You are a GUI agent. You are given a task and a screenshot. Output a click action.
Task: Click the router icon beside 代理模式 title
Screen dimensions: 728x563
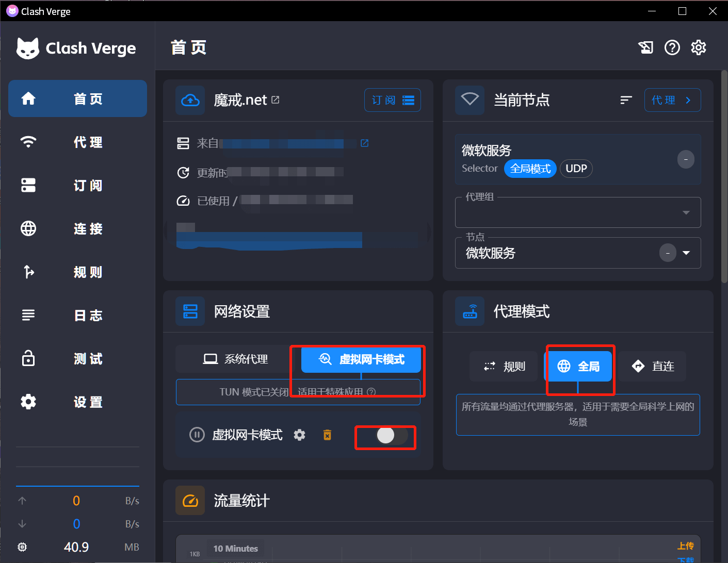(470, 311)
